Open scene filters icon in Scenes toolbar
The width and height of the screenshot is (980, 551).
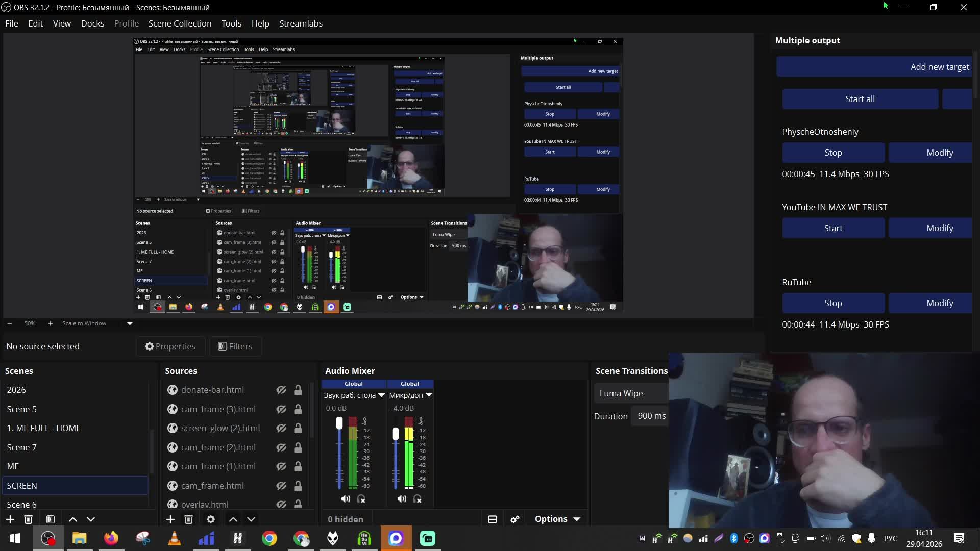tap(51, 519)
